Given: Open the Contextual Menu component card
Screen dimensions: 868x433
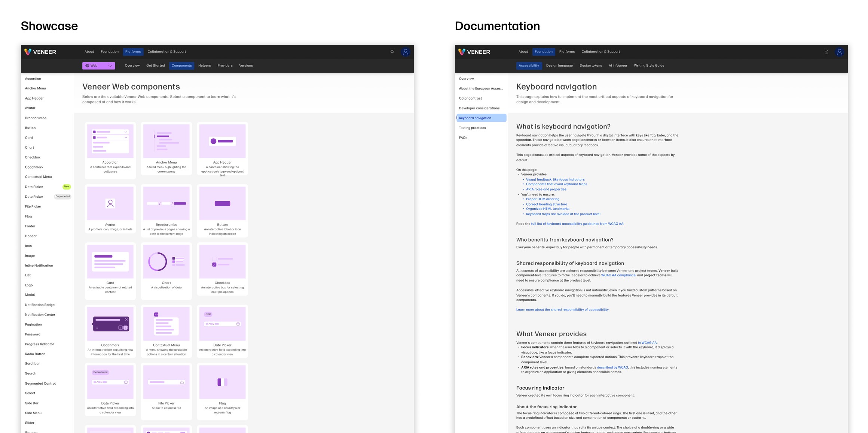Looking at the screenshot, I should pos(166,331).
